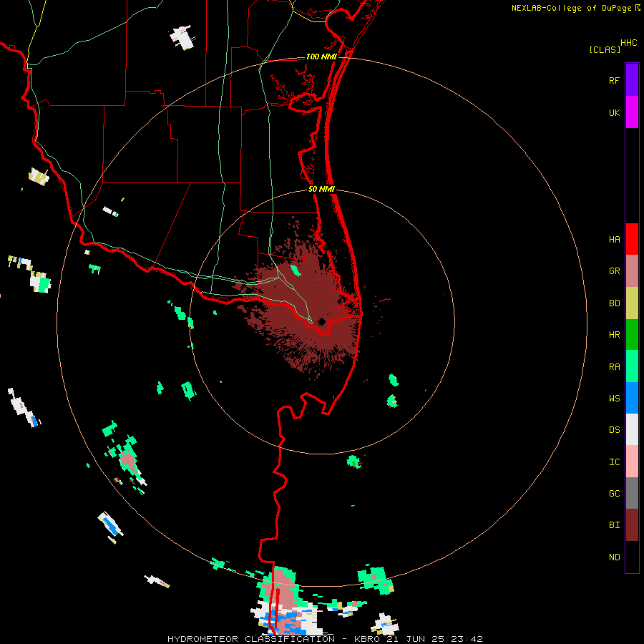The width and height of the screenshot is (644, 644).
Task: Click the "BD" legend label
Action: tap(614, 303)
